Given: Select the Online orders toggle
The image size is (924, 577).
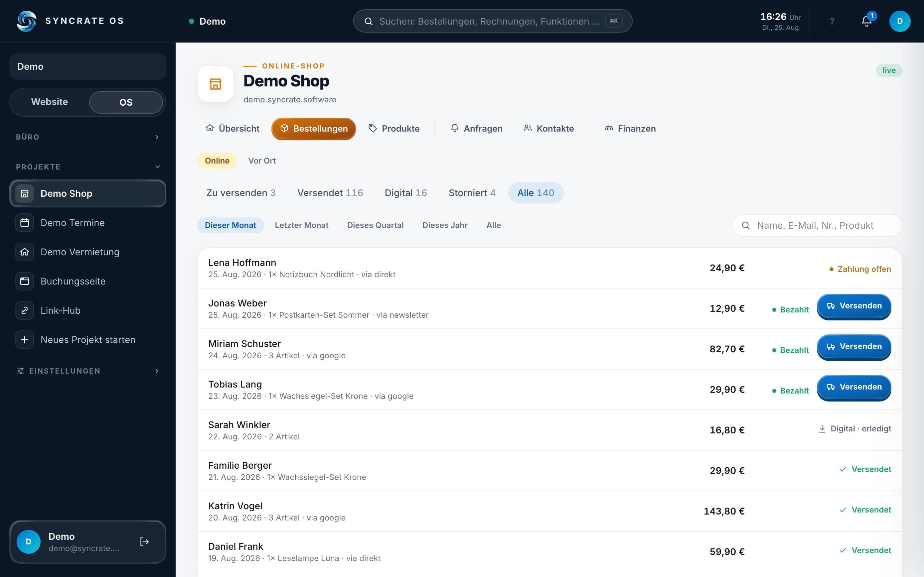Looking at the screenshot, I should (x=217, y=161).
